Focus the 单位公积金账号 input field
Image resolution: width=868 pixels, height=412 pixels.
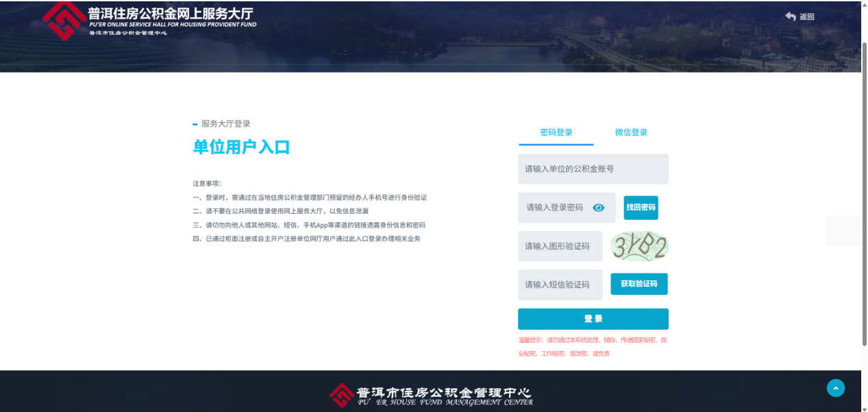pyautogui.click(x=593, y=169)
